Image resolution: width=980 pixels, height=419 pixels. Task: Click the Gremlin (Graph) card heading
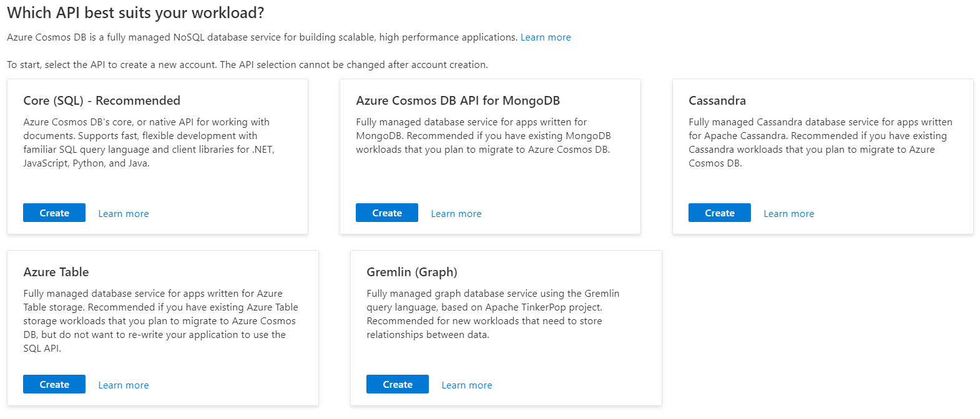pos(412,272)
